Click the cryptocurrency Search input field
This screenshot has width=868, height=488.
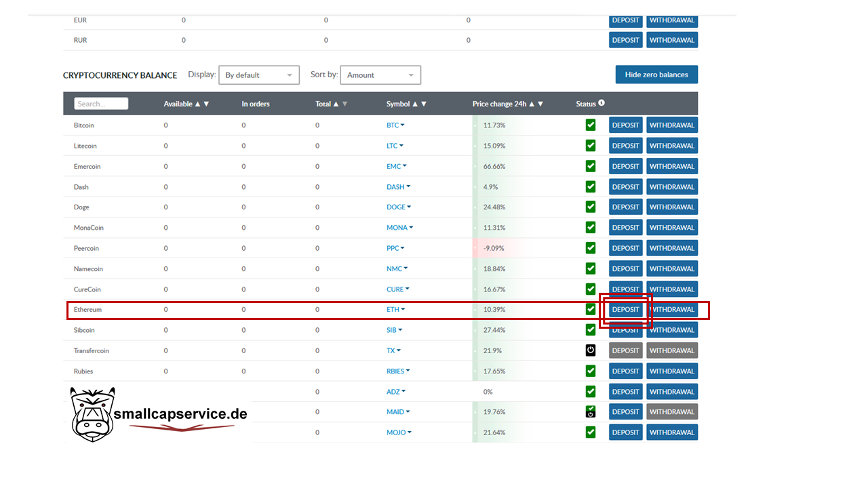[x=101, y=104]
